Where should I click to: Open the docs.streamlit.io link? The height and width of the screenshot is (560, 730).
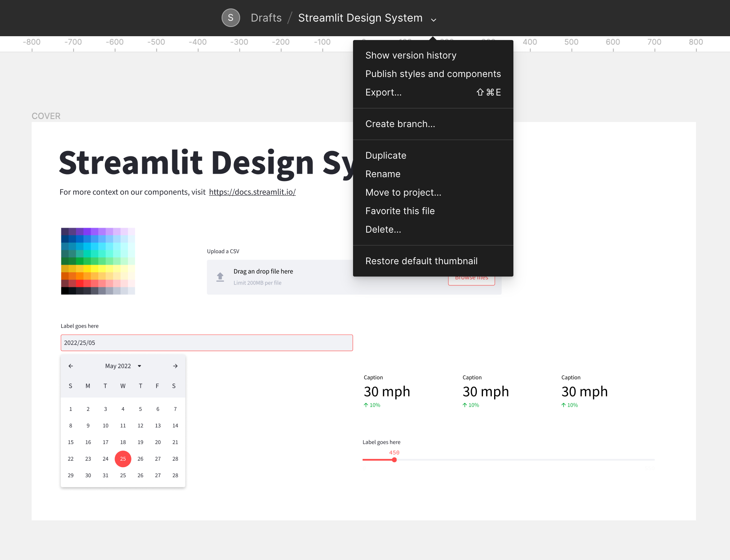point(252,191)
